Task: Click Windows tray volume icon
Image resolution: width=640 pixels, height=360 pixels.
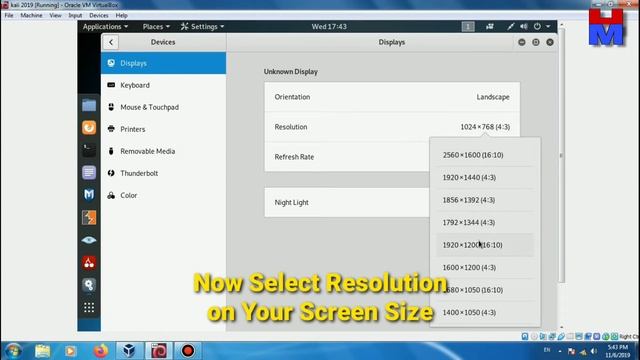Action: (x=594, y=351)
